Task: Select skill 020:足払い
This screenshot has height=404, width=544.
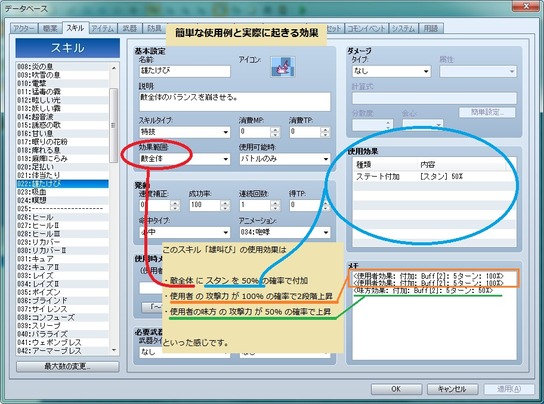Action: pyautogui.click(x=62, y=167)
